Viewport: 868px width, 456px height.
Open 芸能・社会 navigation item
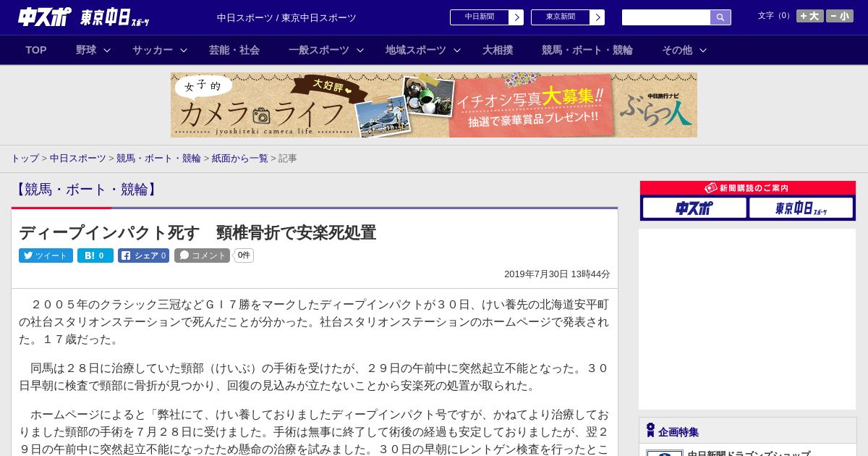[x=234, y=50]
